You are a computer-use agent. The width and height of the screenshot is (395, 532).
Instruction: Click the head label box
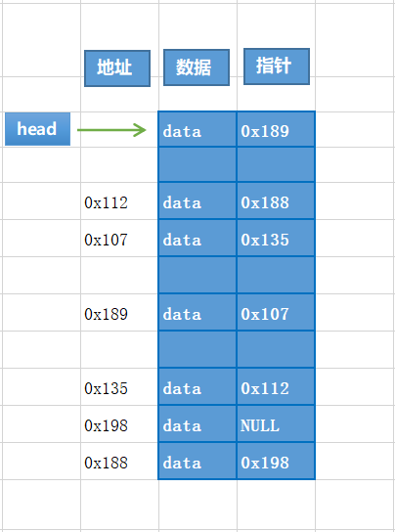pos(37,129)
